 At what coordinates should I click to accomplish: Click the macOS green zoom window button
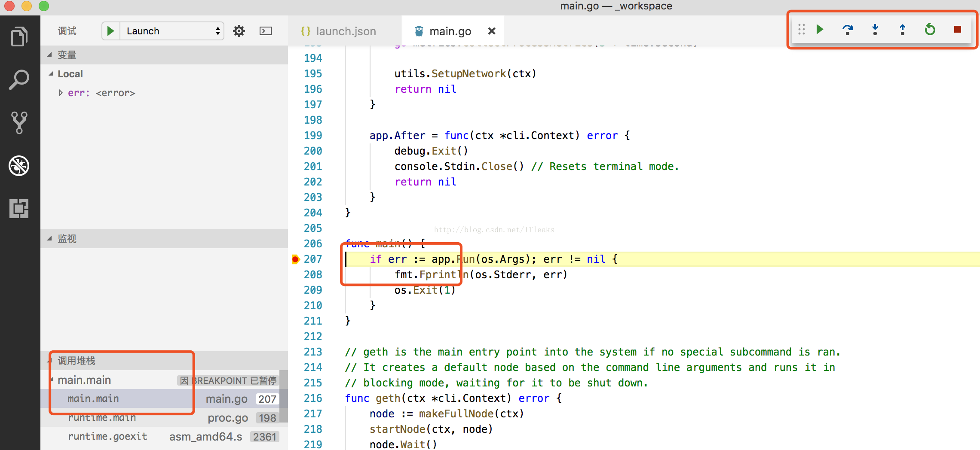click(x=44, y=6)
